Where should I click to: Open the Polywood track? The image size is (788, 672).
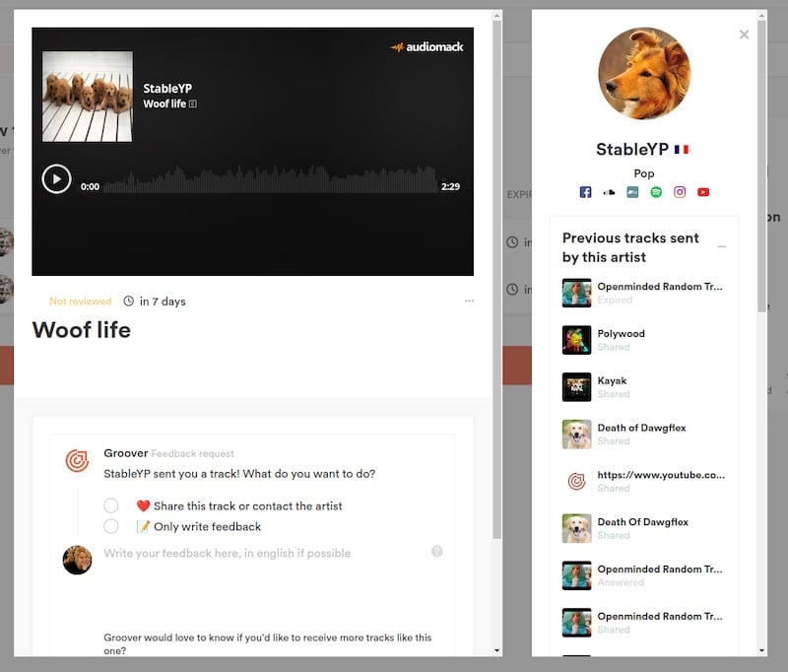[x=644, y=340]
